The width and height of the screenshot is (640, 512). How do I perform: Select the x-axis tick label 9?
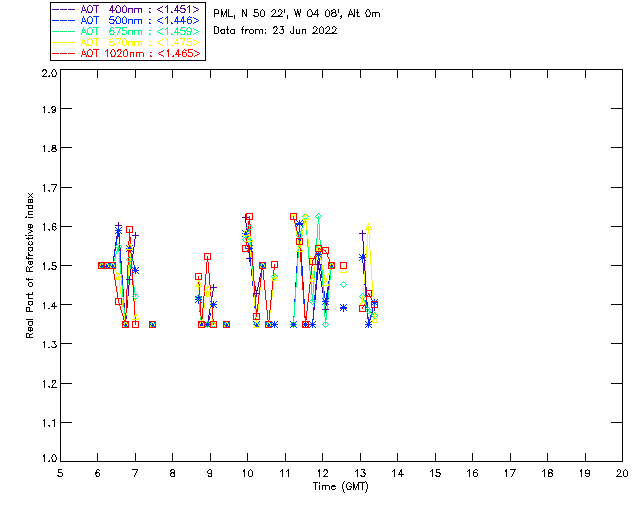click(210, 473)
